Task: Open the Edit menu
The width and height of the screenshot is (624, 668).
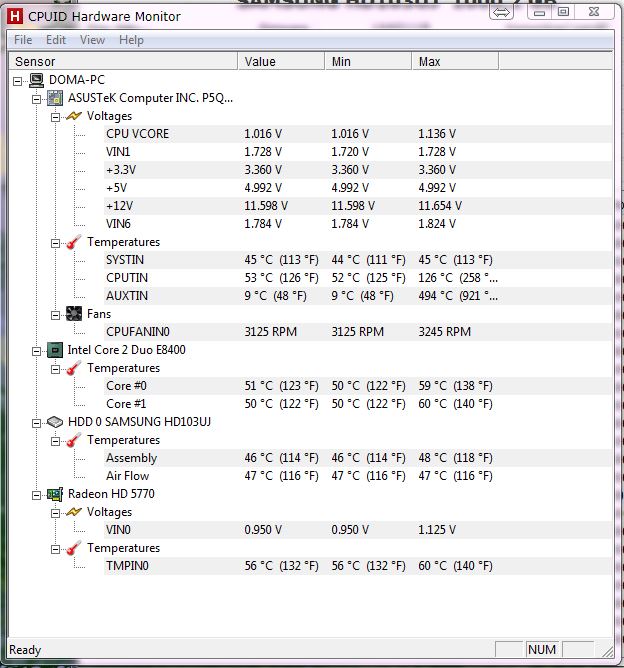Action: click(x=56, y=40)
